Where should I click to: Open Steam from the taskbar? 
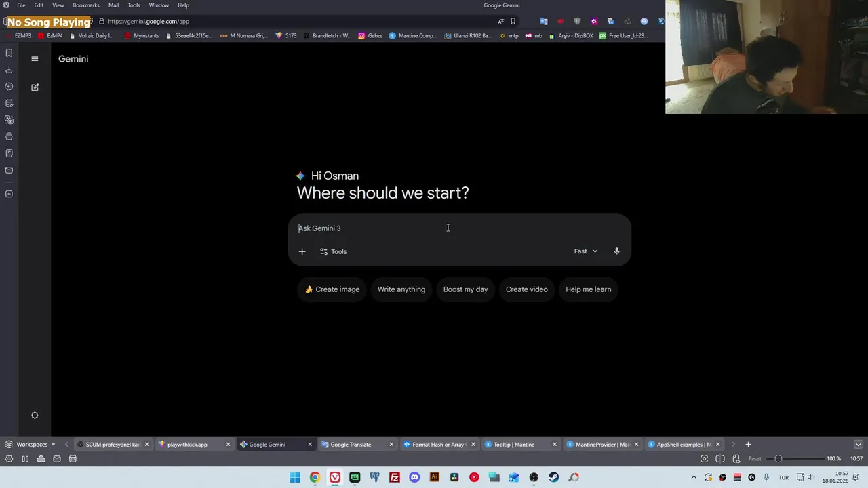pyautogui.click(x=554, y=477)
